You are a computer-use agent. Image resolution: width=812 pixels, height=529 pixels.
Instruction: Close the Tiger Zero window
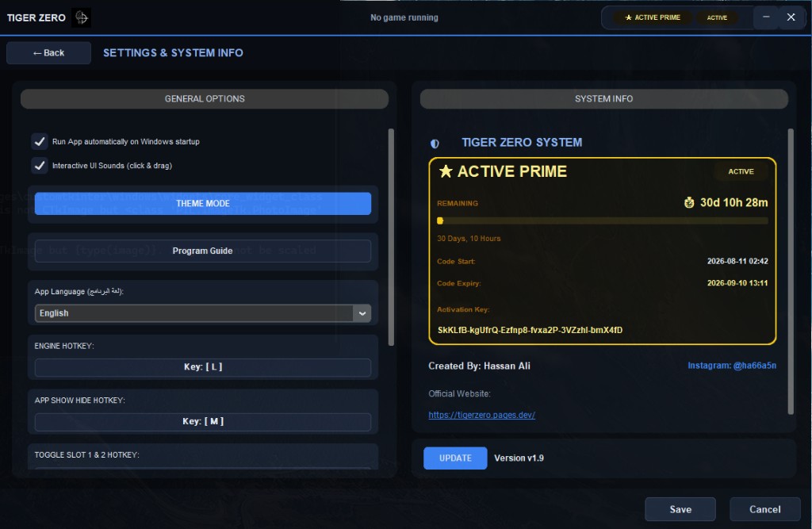tap(791, 17)
